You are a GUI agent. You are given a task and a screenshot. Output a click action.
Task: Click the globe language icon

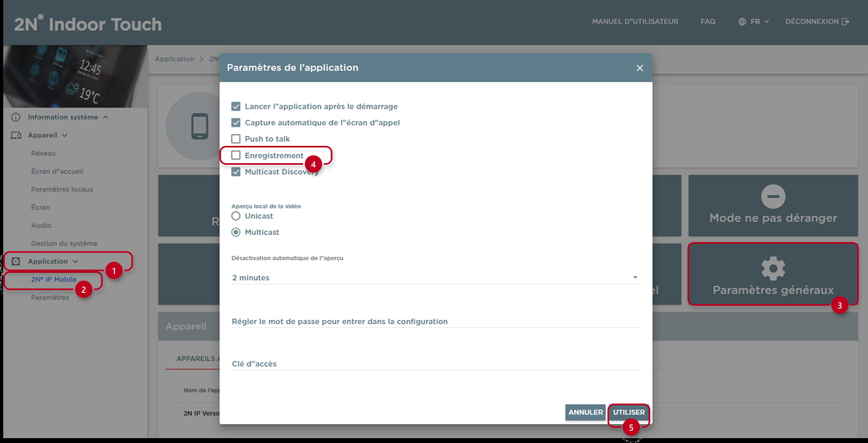(x=742, y=22)
